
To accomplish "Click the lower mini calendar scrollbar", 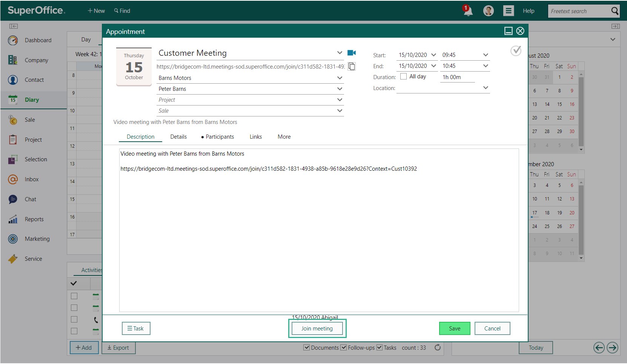I will point(581,220).
